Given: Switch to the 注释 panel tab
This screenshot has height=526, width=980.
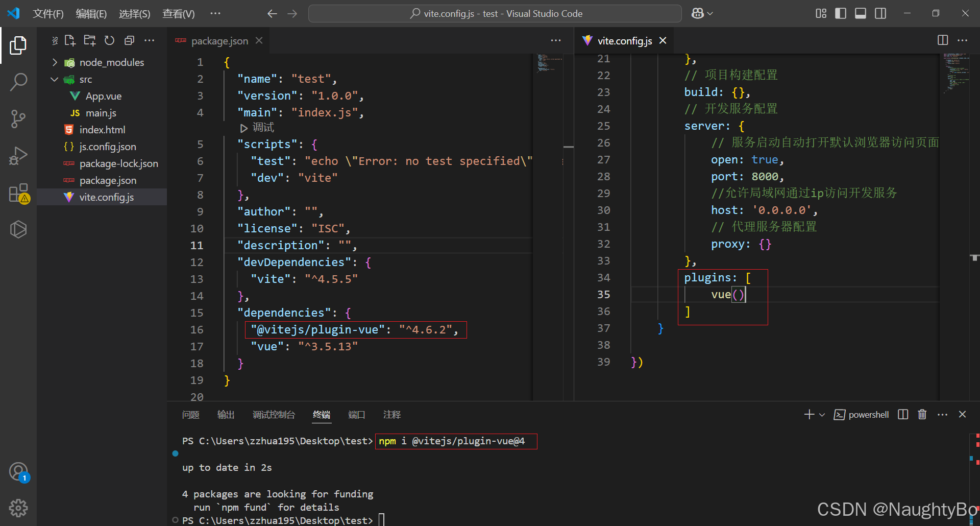Looking at the screenshot, I should tap(392, 415).
